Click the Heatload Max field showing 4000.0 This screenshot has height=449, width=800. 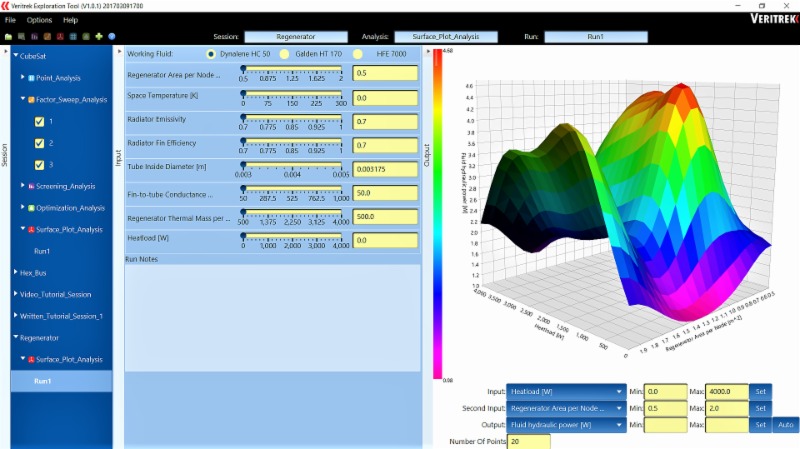pos(727,392)
